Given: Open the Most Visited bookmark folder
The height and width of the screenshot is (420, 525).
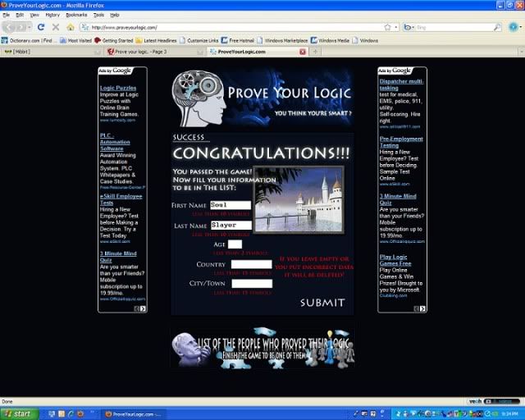Looking at the screenshot, I should point(75,40).
